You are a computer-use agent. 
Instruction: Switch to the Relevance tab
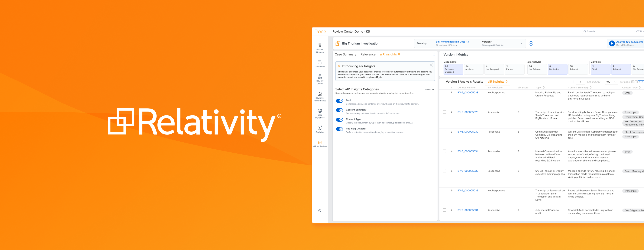(368, 54)
